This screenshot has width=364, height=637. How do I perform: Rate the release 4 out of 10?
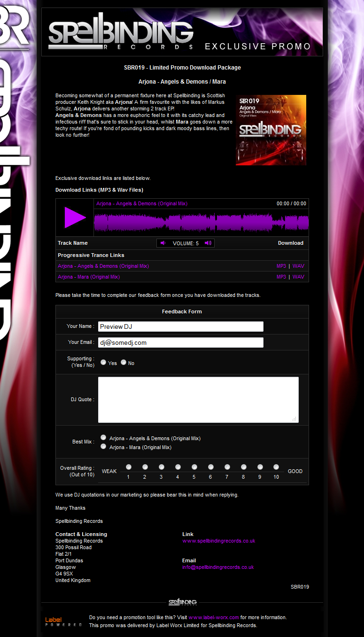[178, 467]
